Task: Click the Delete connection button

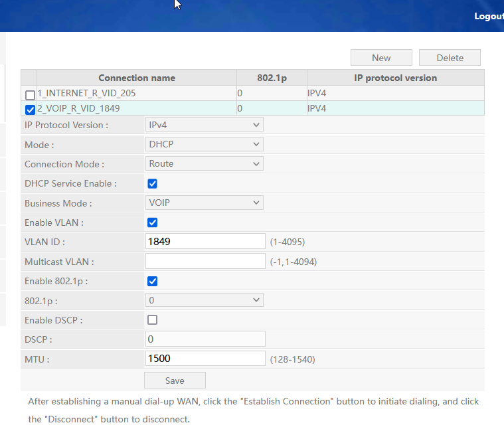Action: click(450, 58)
